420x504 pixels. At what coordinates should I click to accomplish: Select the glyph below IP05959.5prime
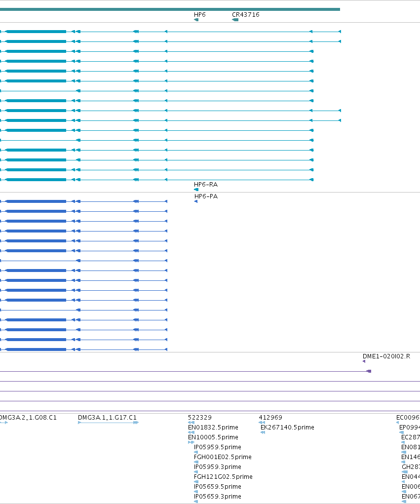[196, 452]
